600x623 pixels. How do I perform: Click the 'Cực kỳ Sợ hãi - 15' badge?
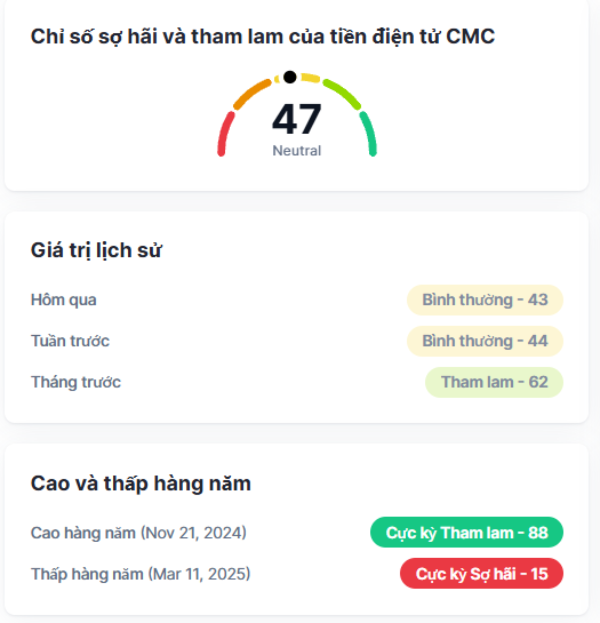coord(481,574)
